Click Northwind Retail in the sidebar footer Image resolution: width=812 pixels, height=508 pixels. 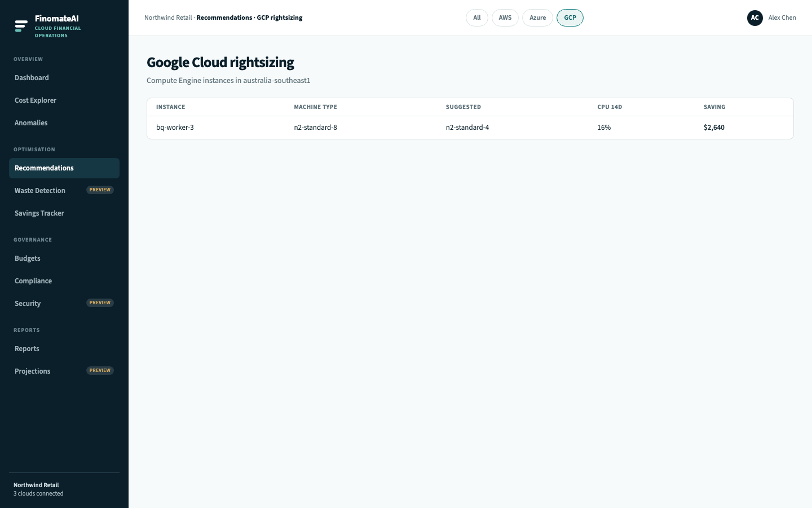click(36, 485)
